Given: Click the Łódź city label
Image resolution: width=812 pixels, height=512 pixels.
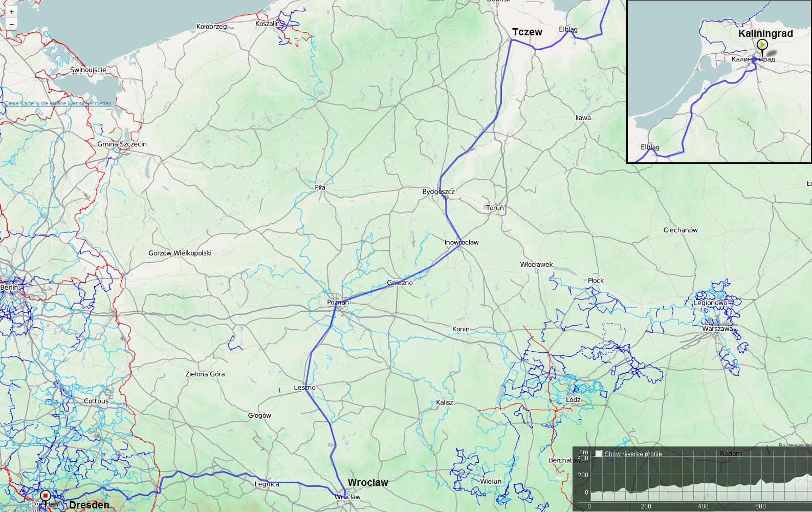Looking at the screenshot, I should click(x=573, y=399).
